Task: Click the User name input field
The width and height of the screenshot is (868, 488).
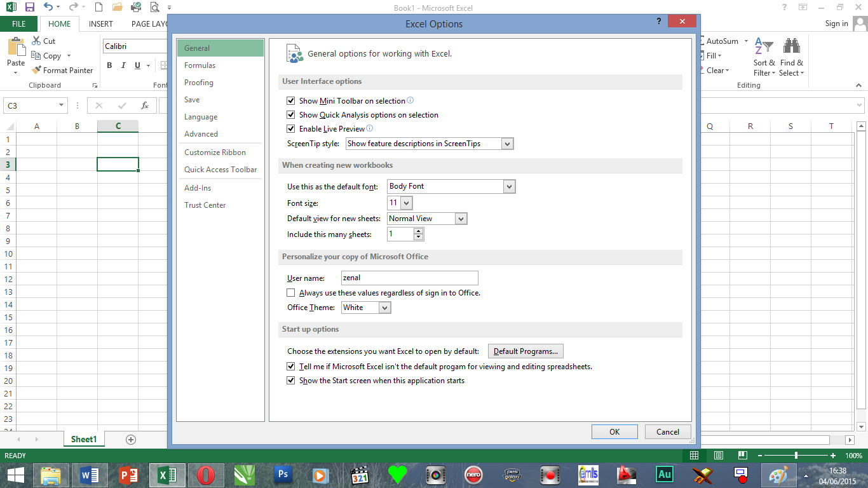Action: tap(409, 278)
